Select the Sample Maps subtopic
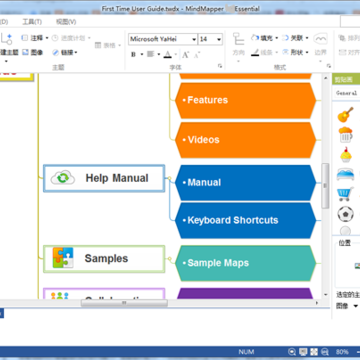 [246, 263]
